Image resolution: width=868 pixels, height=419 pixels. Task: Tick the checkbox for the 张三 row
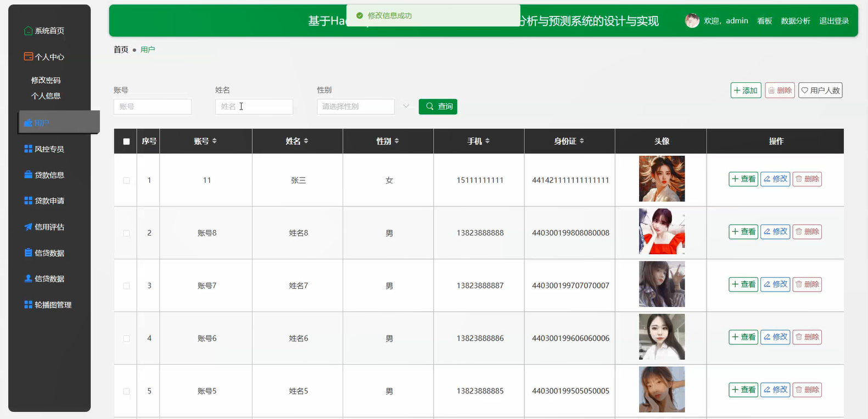pyautogui.click(x=126, y=180)
